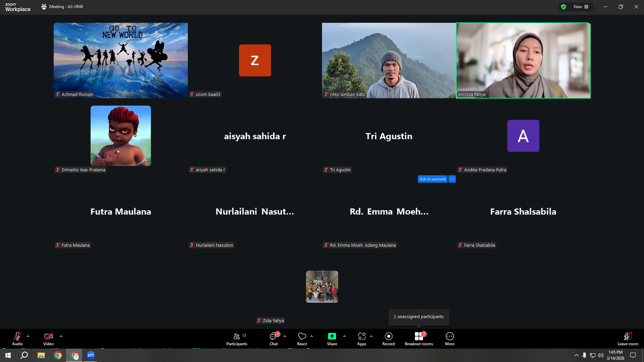Click Dimastio leas Pratama's profile picture
The height and width of the screenshot is (362, 644).
coord(121,136)
